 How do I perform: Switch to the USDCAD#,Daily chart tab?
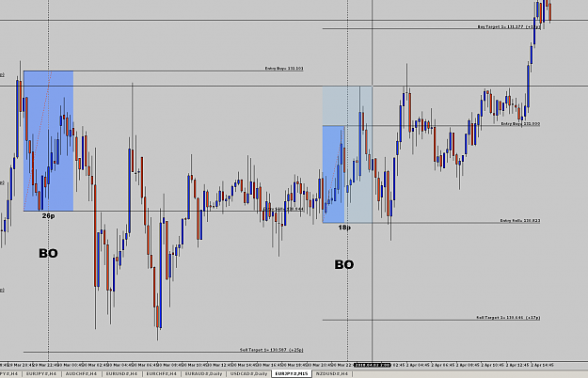point(248,374)
